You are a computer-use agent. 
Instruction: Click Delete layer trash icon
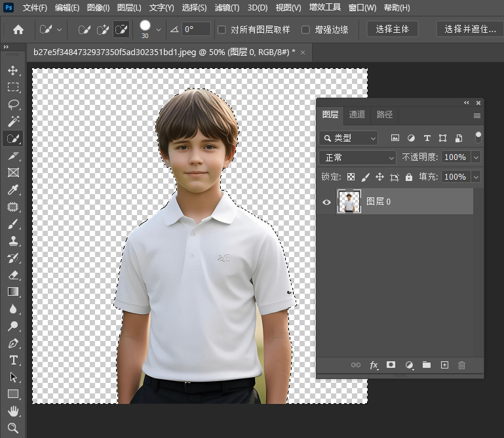[461, 365]
